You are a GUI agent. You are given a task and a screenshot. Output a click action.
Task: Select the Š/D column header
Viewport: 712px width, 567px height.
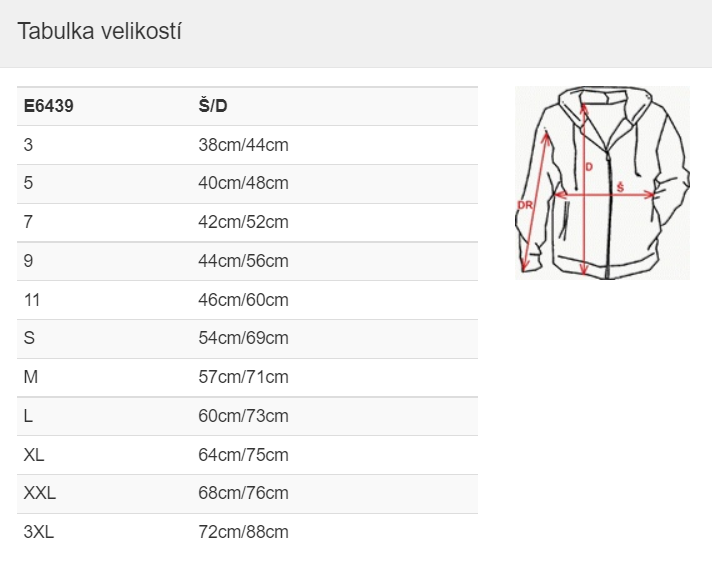pos(213,106)
